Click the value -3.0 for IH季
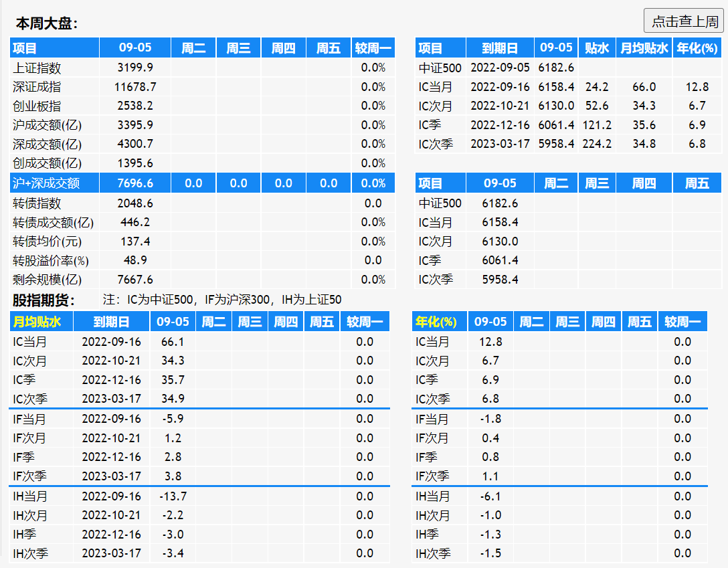This screenshot has height=568, width=728. pos(173,535)
